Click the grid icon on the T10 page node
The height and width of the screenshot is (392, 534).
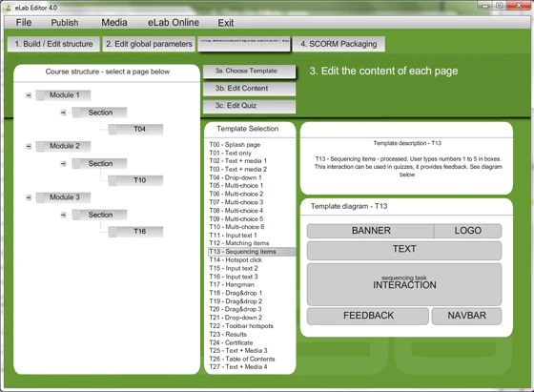pyautogui.click(x=113, y=180)
